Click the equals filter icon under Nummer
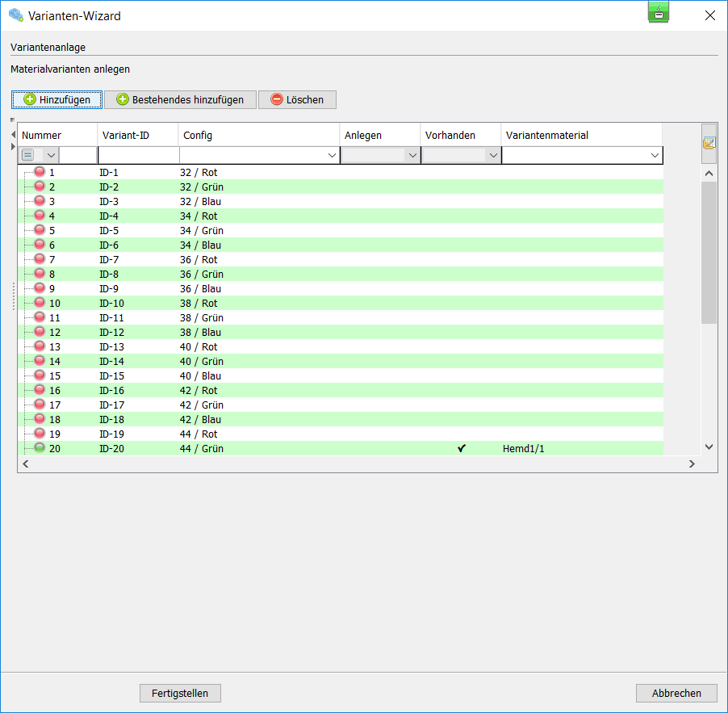 (x=28, y=155)
